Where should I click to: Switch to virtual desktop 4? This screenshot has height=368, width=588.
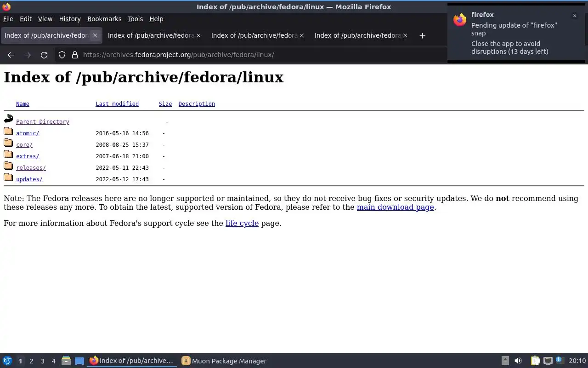tap(53, 361)
